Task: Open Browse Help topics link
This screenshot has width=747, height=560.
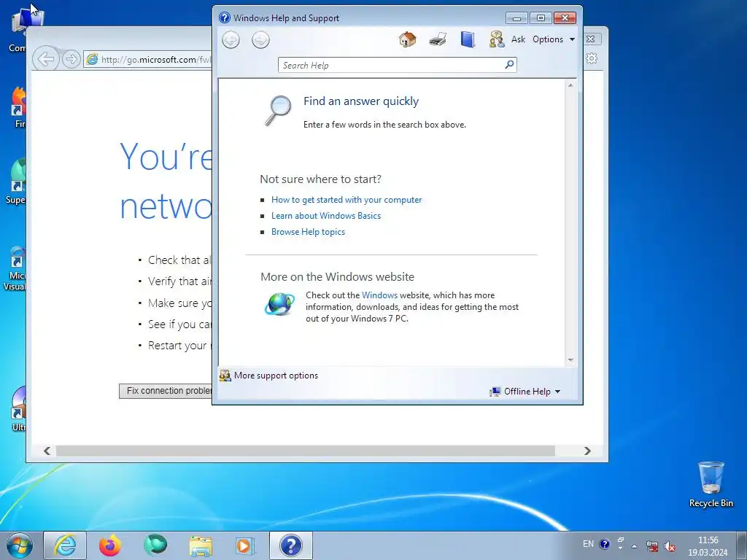Action: 308,232
